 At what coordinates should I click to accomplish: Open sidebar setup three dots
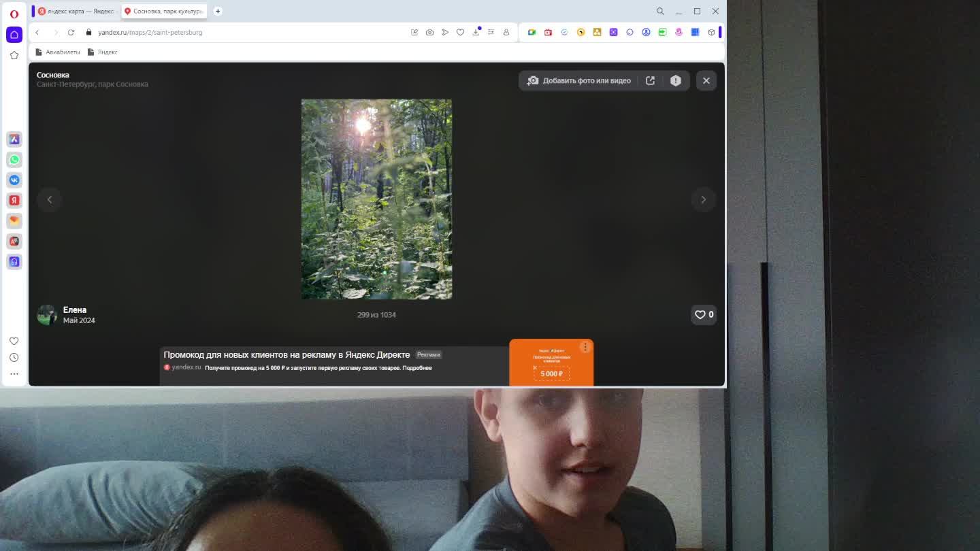pos(14,373)
